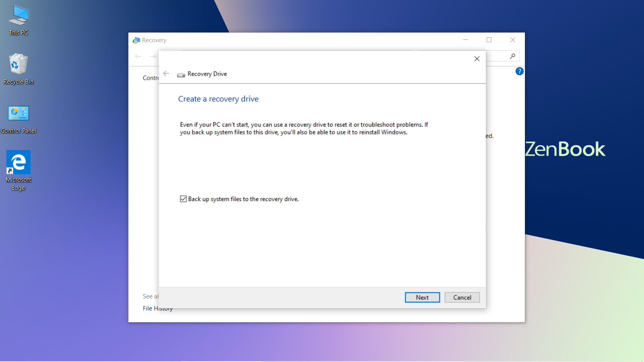Click the back arrow in Recovery Drive wizard
Screen dimensions: 644x362
(x=166, y=74)
